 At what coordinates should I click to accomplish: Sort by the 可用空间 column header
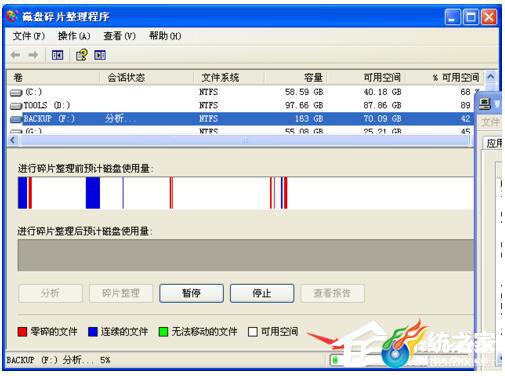point(366,78)
